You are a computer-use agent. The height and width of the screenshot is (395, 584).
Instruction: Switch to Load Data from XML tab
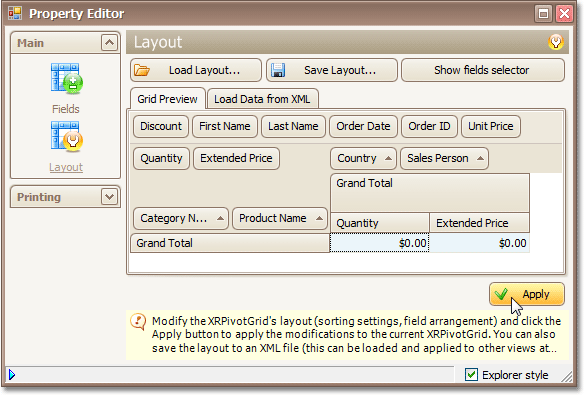(262, 99)
